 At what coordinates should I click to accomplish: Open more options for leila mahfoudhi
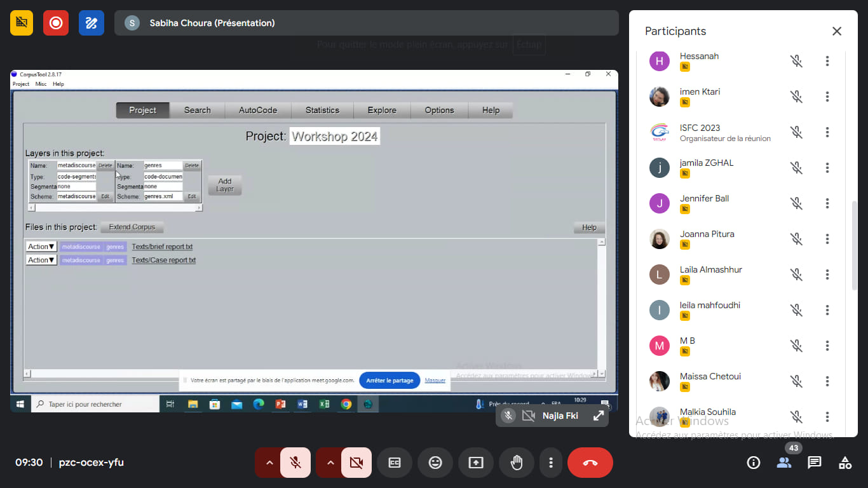pyautogui.click(x=827, y=310)
